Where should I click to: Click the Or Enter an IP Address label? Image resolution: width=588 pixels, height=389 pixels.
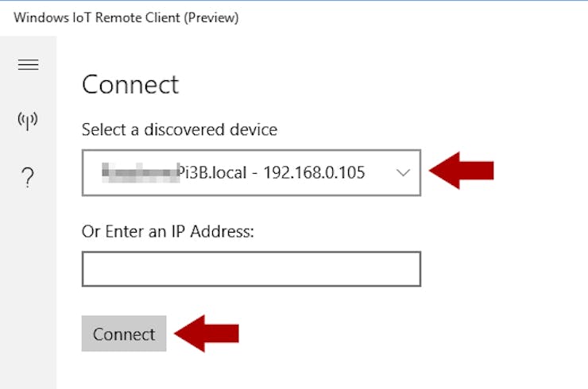coord(168,231)
